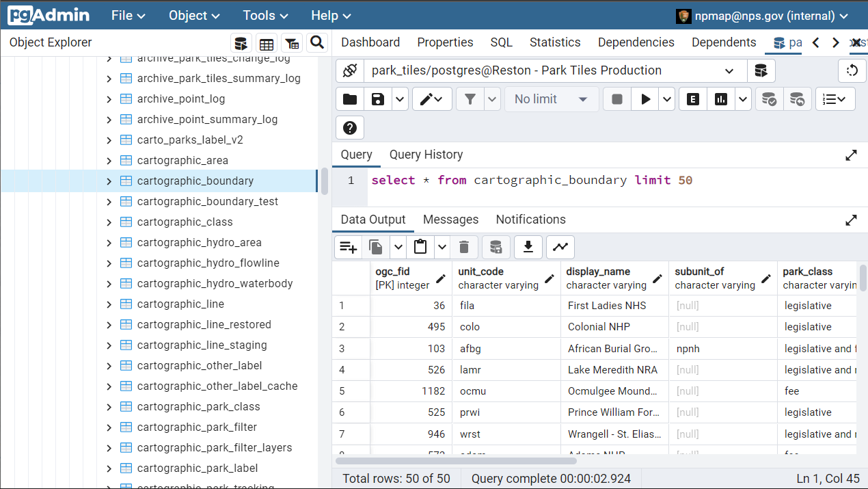Click the new connection database icon
The width and height of the screenshot is (868, 489).
tap(761, 70)
